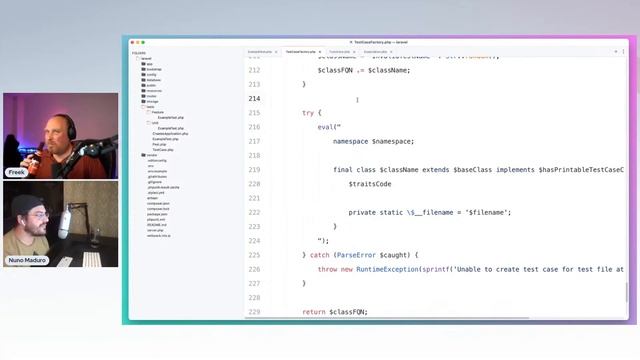Expand the storage folder
Viewport: 640px width, 360px height.
(x=150, y=101)
